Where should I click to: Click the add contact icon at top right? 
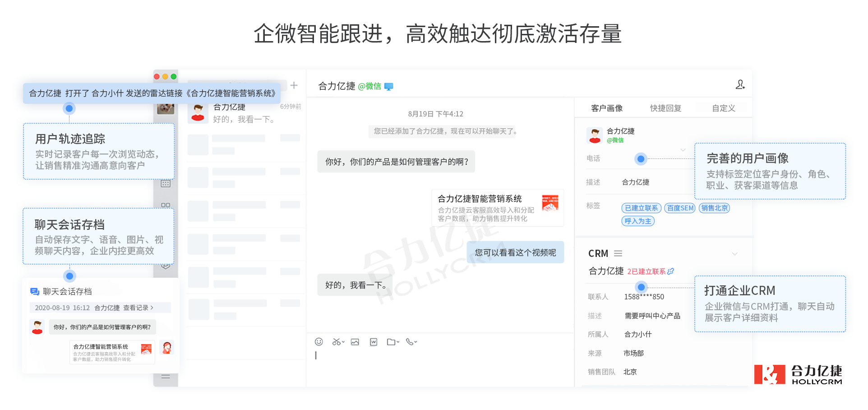740,84
